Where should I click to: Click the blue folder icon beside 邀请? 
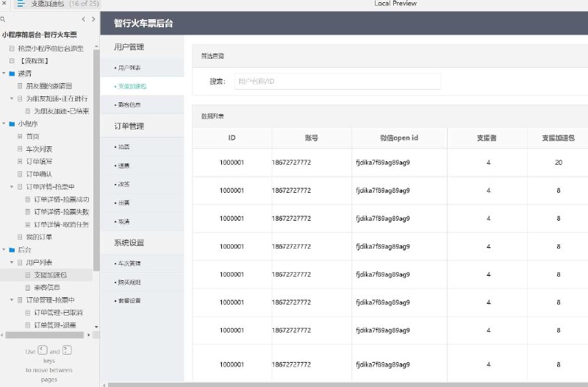(12, 74)
